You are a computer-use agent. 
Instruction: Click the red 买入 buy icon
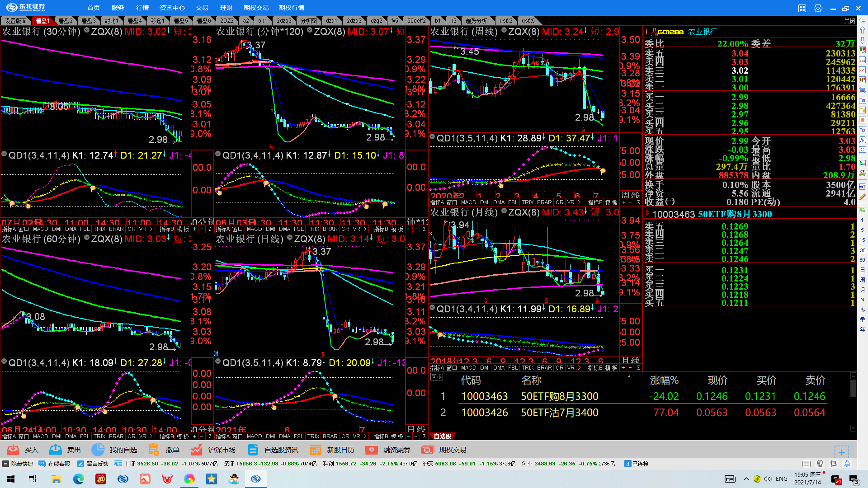pyautogui.click(x=13, y=450)
